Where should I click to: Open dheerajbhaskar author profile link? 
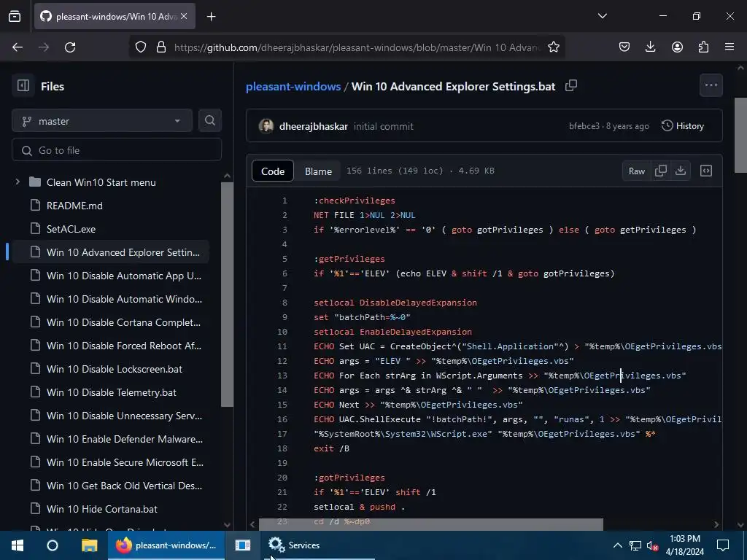(314, 126)
